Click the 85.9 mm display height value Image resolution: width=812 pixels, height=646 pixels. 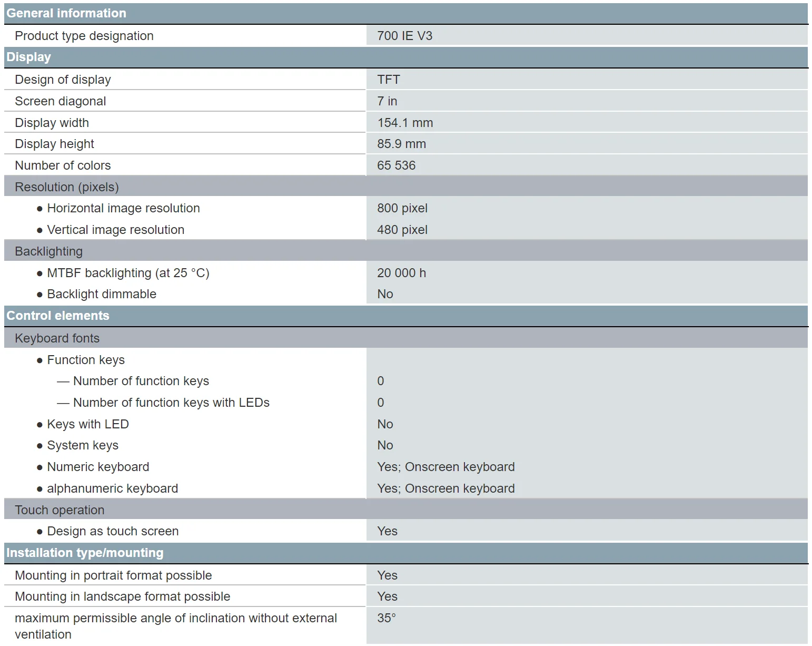pos(401,144)
